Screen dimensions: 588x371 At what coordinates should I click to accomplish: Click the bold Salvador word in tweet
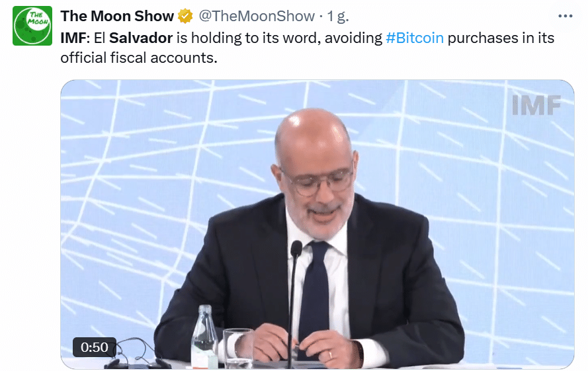click(x=141, y=38)
